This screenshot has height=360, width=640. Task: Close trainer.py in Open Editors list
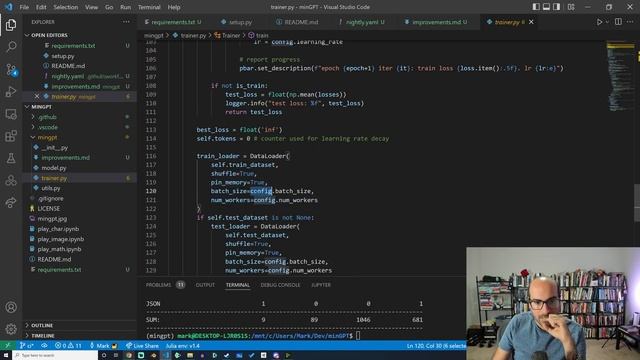coord(37,97)
